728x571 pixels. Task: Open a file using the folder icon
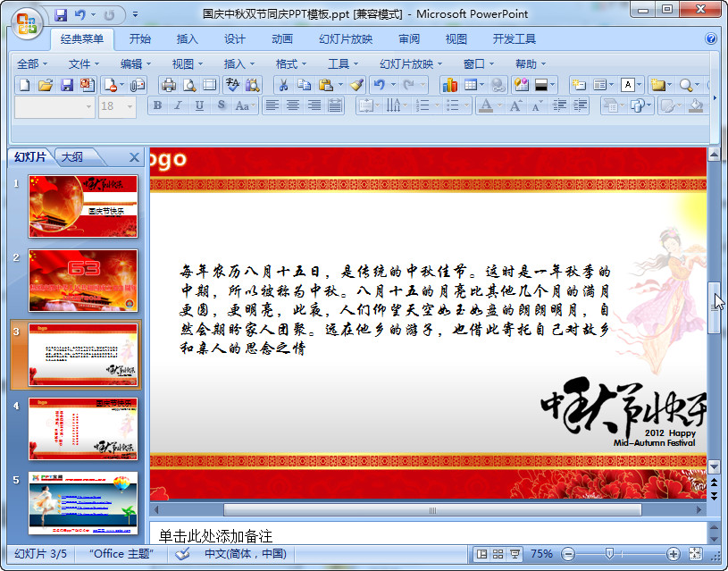coord(46,85)
